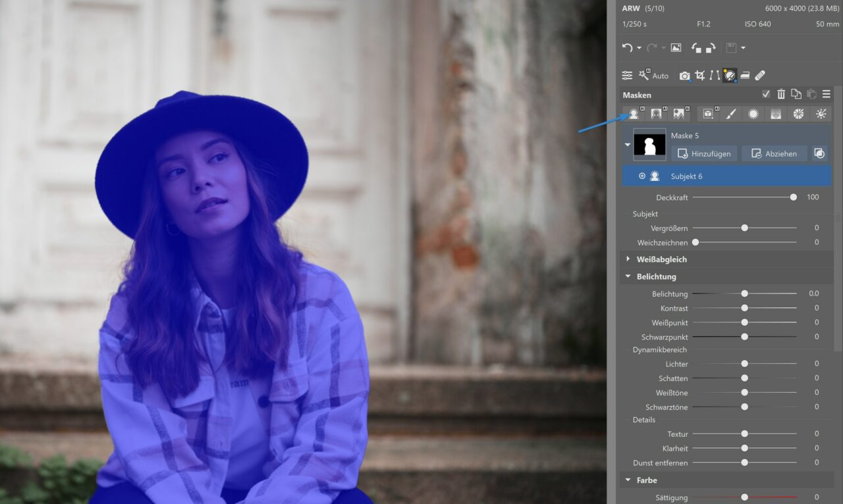Click the undo arrow
This screenshot has width=843, height=504.
pos(627,48)
